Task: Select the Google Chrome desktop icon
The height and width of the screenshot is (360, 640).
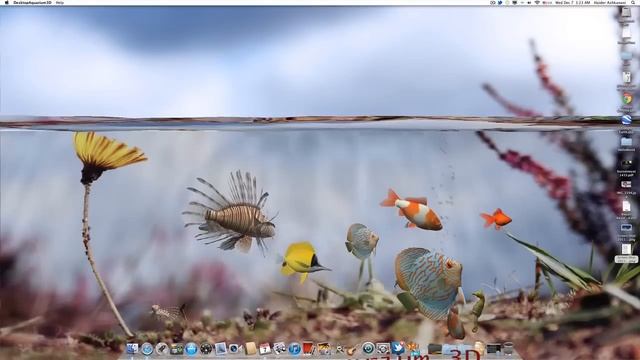Action: [627, 99]
